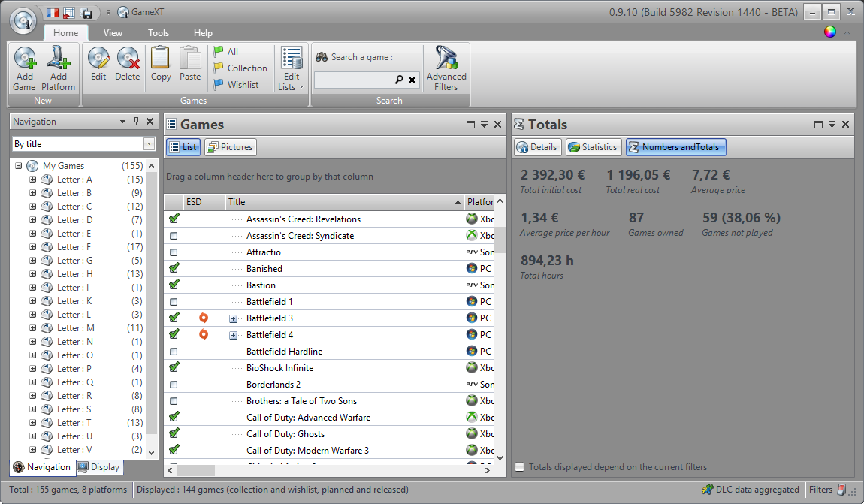Switch to the Statistics tab
Image resolution: width=864 pixels, height=504 pixels.
tap(592, 147)
